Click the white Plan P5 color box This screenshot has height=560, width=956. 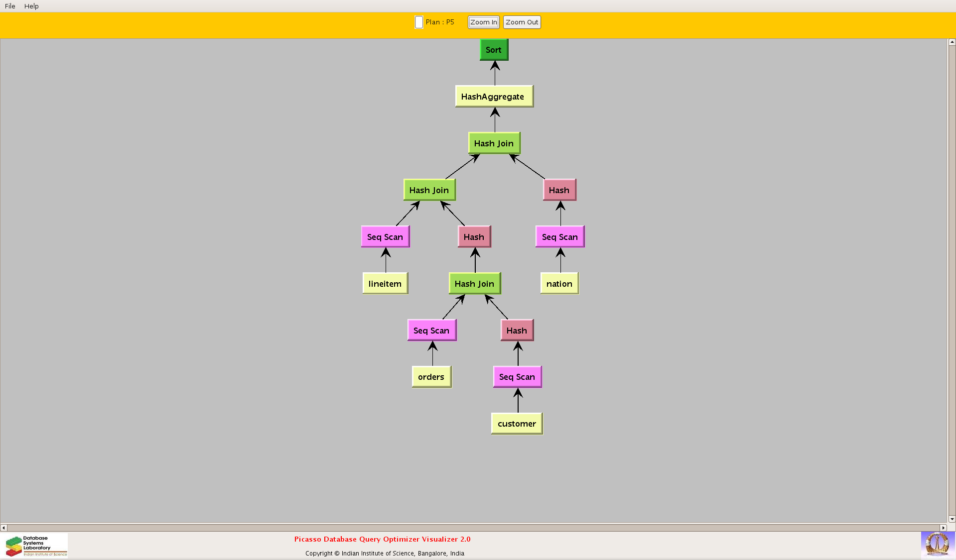click(x=418, y=22)
